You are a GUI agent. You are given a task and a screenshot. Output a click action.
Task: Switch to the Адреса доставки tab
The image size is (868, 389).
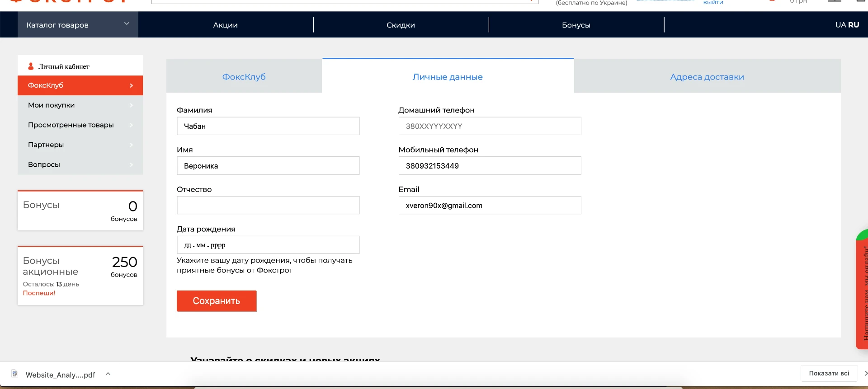707,77
